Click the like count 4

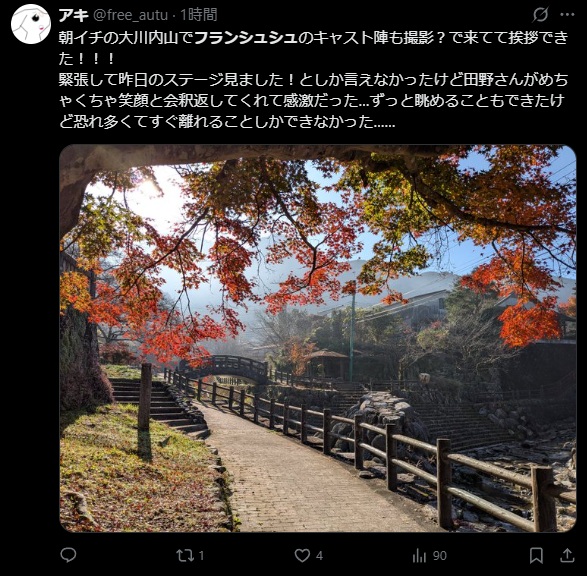(319, 556)
